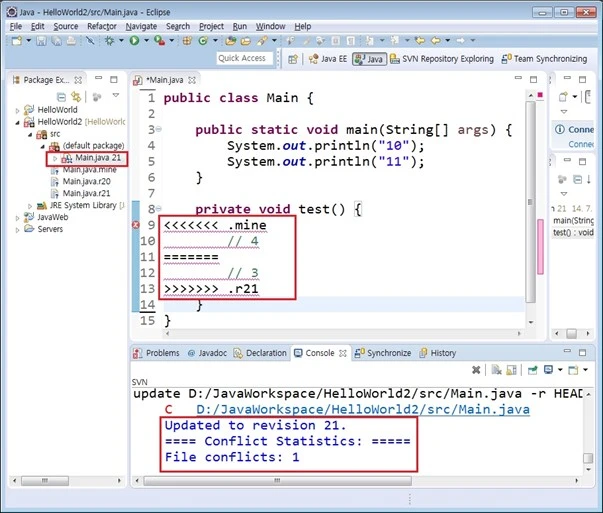
Task: Click the Debug bug toolbar icon
Action: coord(110,40)
